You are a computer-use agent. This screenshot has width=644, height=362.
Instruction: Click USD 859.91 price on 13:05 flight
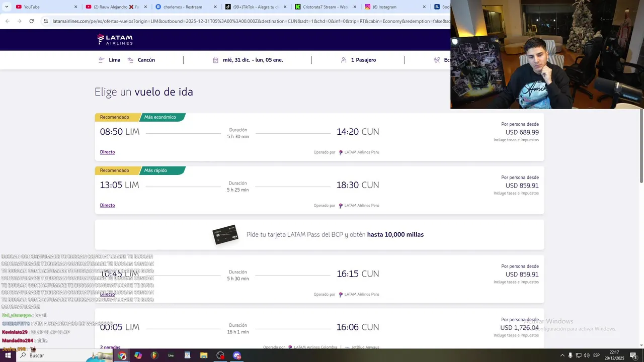pyautogui.click(x=522, y=186)
